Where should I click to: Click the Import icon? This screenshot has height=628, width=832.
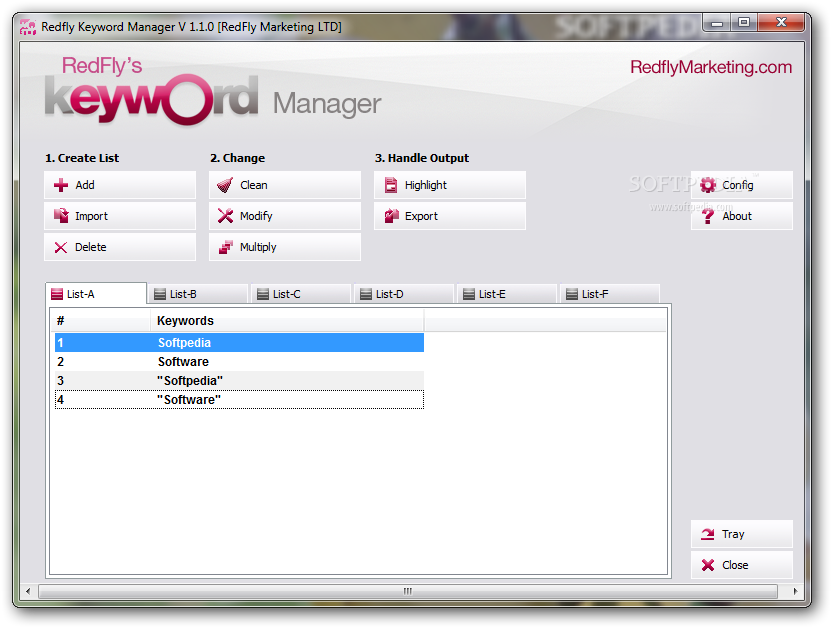61,216
